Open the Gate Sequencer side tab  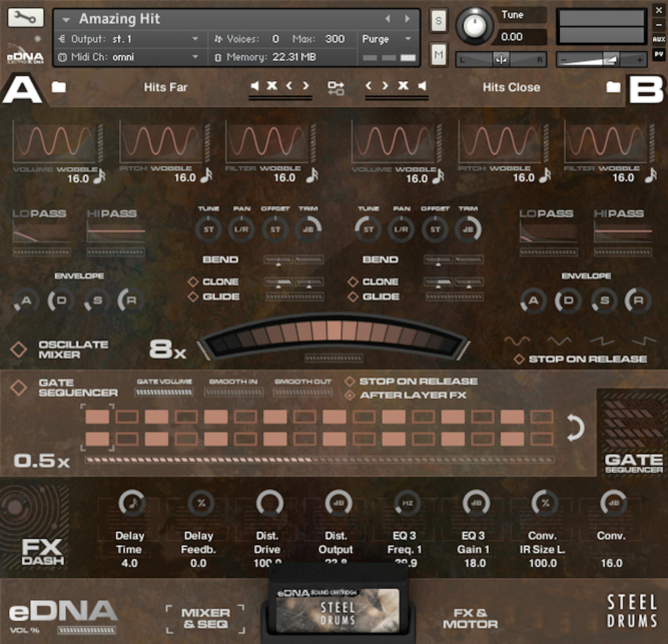pos(633,432)
